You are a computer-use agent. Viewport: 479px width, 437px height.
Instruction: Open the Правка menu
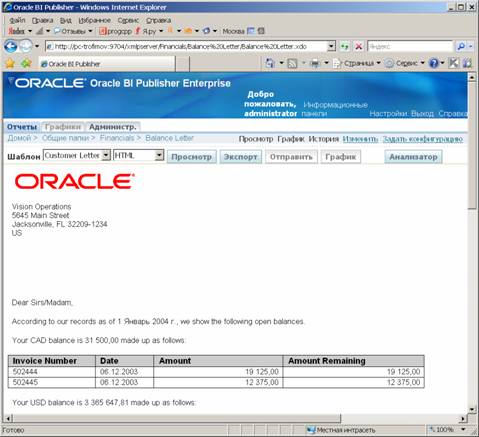(42, 20)
